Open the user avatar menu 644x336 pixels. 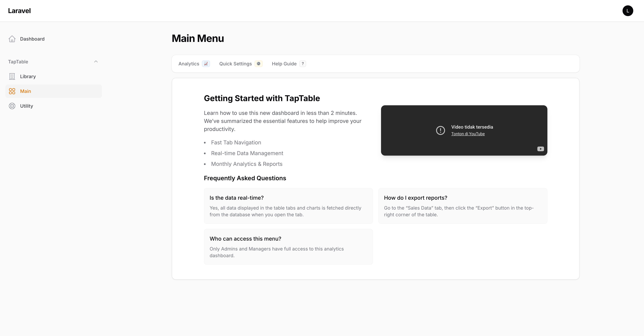click(628, 11)
